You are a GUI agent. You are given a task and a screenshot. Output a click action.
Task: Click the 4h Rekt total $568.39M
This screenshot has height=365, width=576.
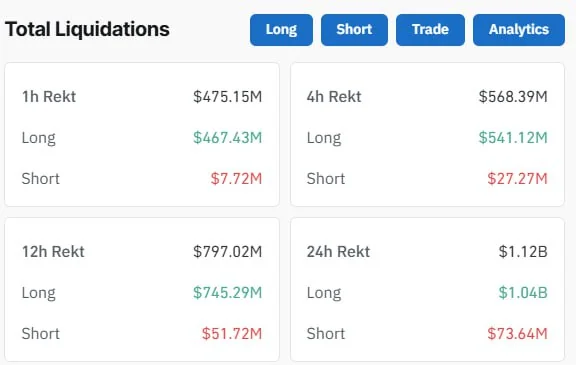click(513, 97)
